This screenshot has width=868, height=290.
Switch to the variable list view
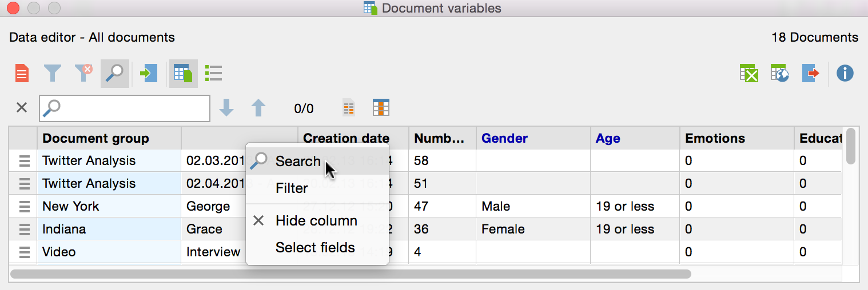point(213,74)
